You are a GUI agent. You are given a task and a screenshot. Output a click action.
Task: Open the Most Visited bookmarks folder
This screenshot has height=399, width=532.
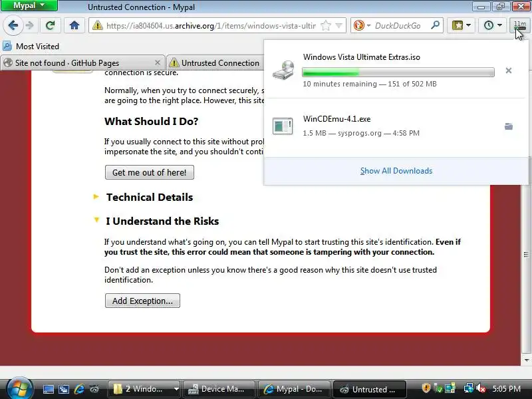(31, 46)
